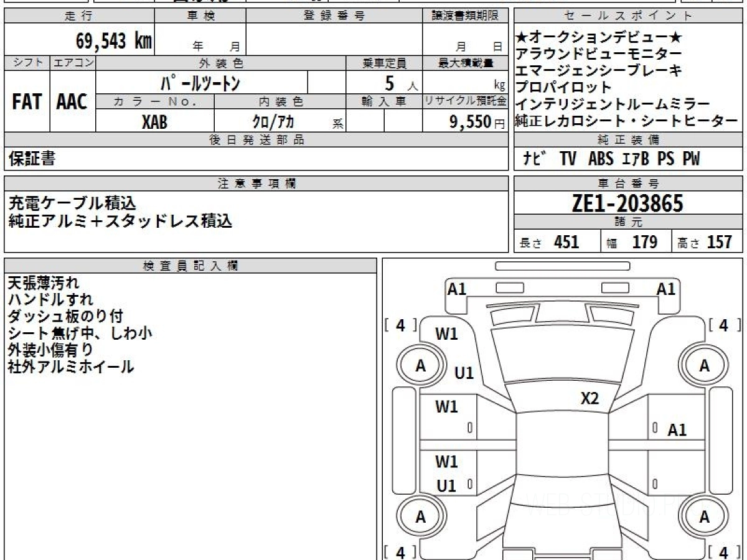
Task: Click the リサイクル預託金 header cell
Action: [465, 101]
